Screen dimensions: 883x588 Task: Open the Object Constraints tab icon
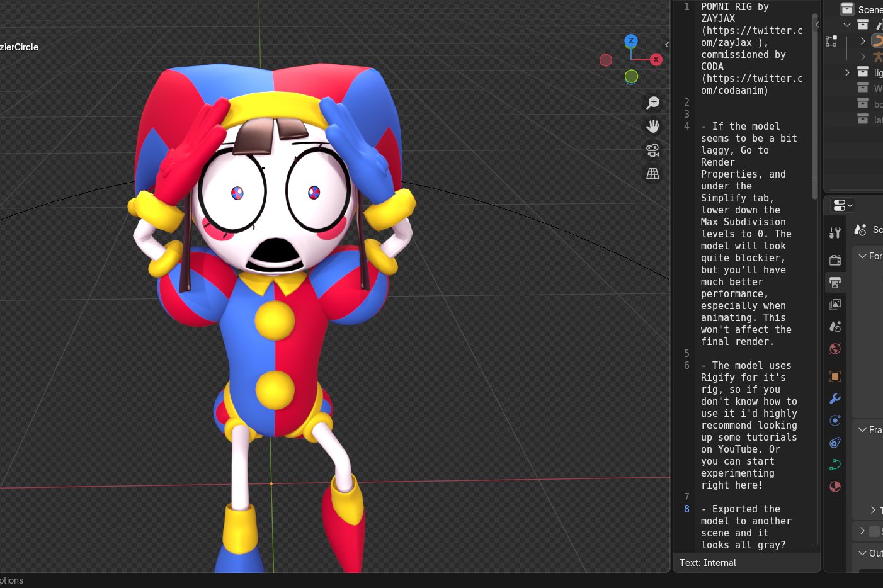pyautogui.click(x=835, y=443)
